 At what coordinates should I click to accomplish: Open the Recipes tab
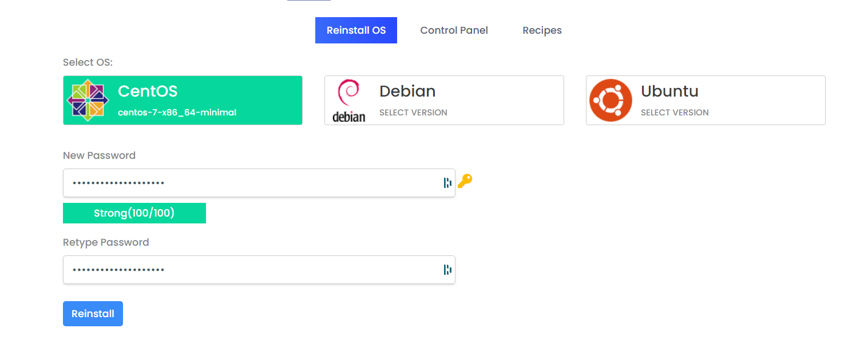click(542, 30)
